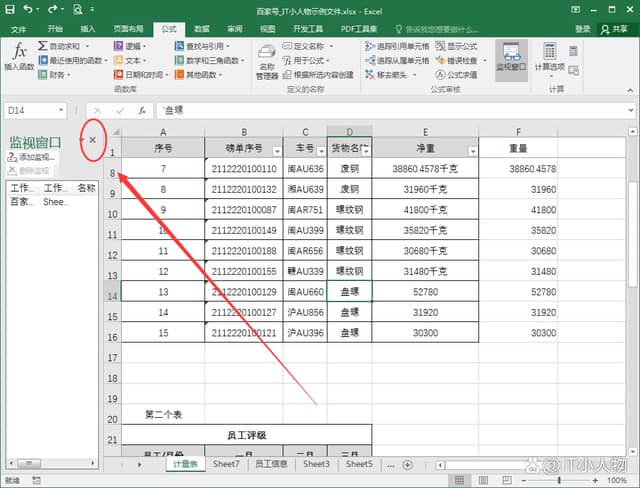Image resolution: width=640 pixels, height=488 pixels.
Task: Switch to Page Break Preview in status bar
Action: pos(507,480)
